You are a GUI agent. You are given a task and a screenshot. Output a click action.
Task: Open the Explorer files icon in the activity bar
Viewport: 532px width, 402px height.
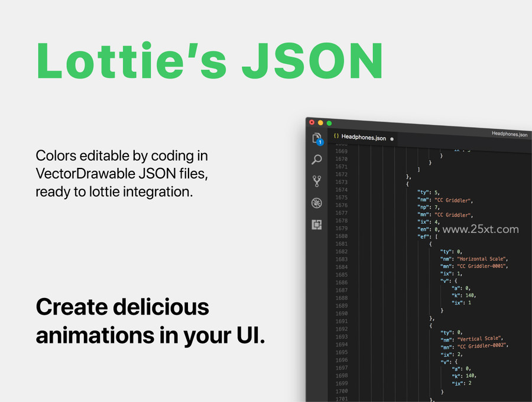(x=317, y=138)
